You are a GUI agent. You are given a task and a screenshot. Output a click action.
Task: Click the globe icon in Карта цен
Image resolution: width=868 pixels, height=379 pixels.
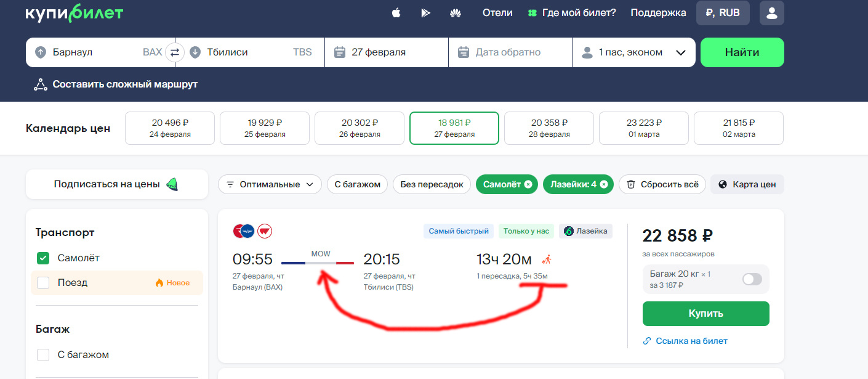(723, 184)
